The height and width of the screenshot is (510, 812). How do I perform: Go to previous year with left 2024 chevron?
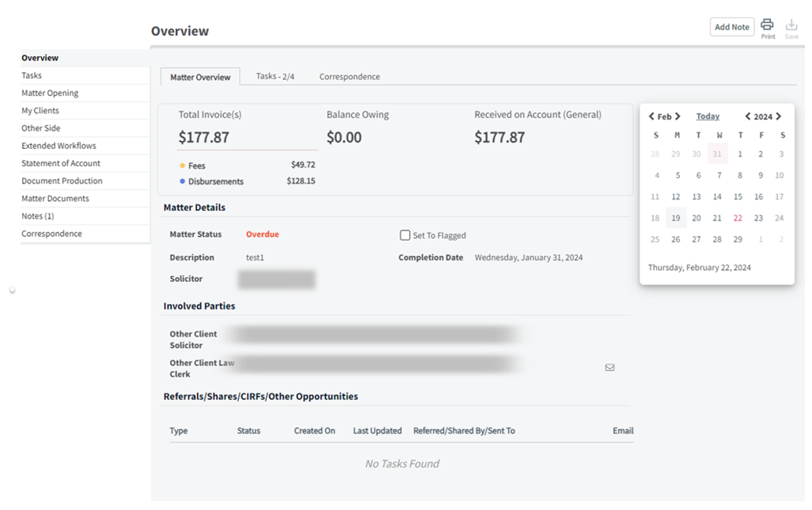(747, 116)
